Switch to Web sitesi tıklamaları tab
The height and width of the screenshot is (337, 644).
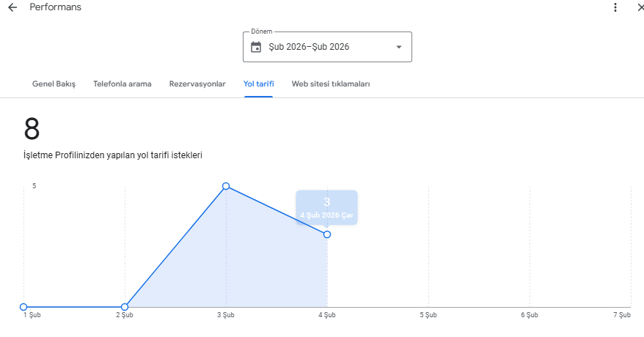pyautogui.click(x=331, y=84)
